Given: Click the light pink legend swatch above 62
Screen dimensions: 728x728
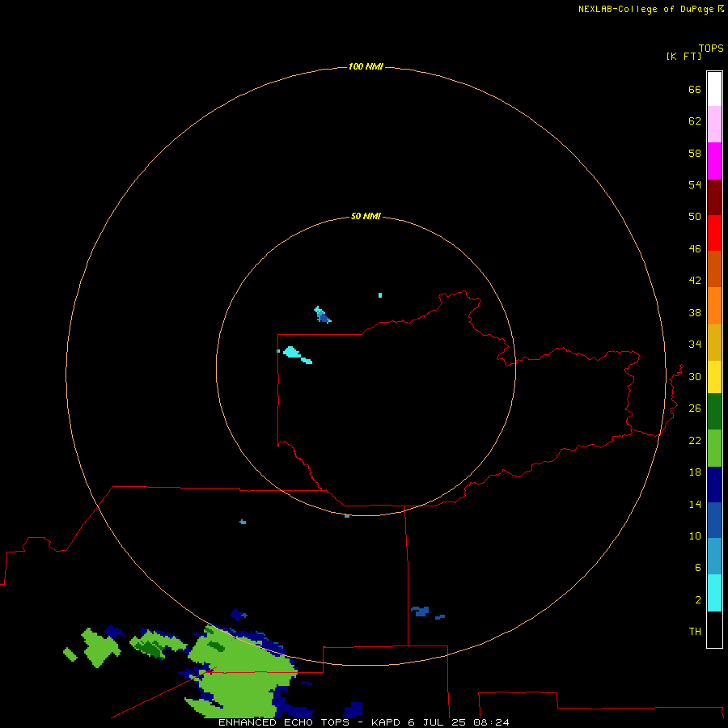Looking at the screenshot, I should click(x=714, y=125).
